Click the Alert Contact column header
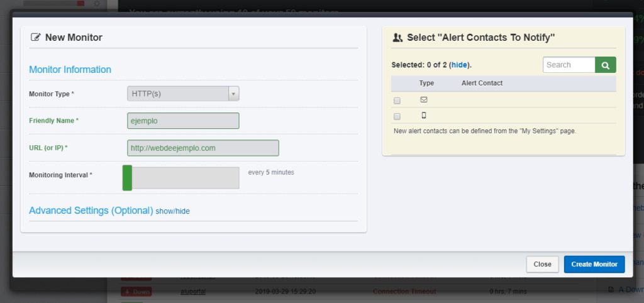Image resolution: width=644 pixels, height=303 pixels. pyautogui.click(x=482, y=83)
